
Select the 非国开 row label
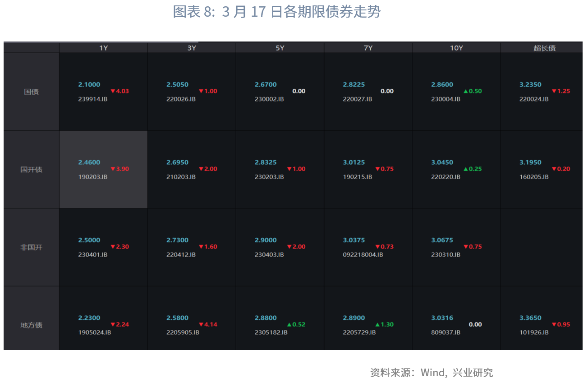(x=32, y=247)
